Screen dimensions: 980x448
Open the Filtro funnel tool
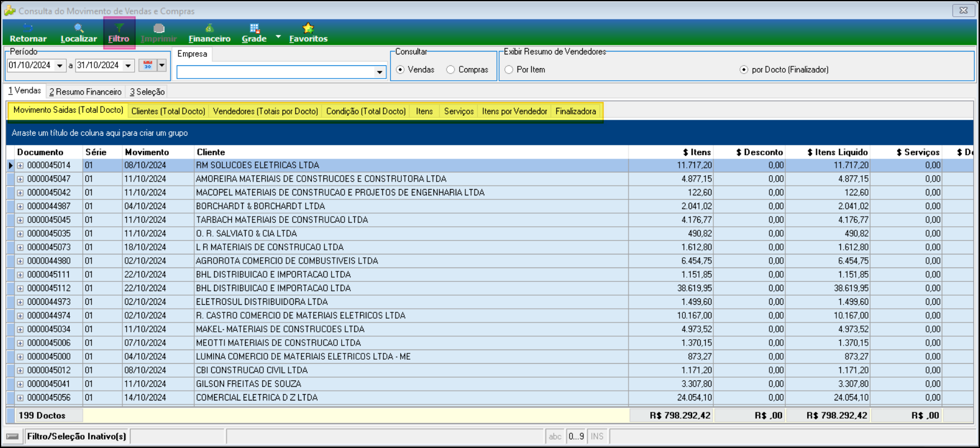119,33
